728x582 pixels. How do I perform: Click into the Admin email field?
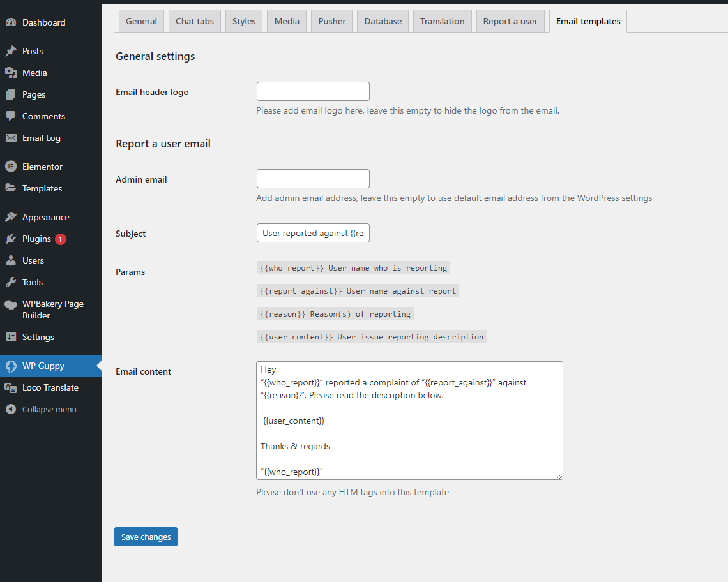click(313, 179)
